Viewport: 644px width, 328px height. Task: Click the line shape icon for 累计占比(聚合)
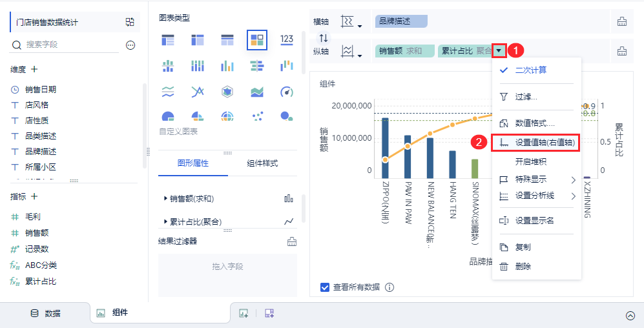pos(289,221)
